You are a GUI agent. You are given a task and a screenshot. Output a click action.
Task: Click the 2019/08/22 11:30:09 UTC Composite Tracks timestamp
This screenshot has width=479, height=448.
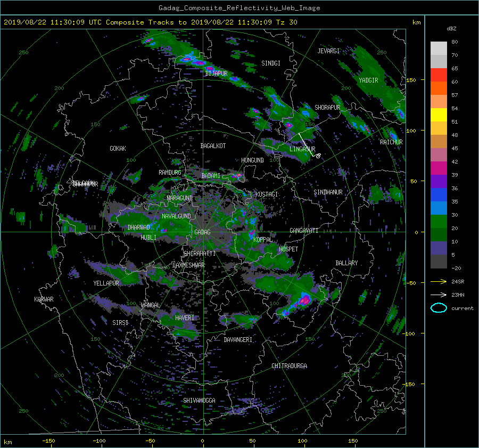click(150, 22)
